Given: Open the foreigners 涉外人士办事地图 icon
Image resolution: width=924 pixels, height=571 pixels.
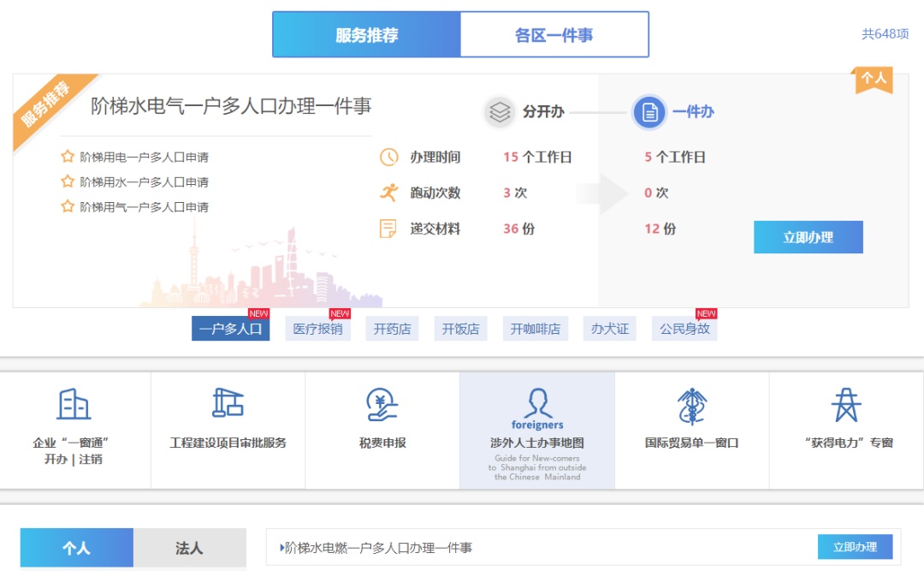Looking at the screenshot, I should [x=537, y=404].
